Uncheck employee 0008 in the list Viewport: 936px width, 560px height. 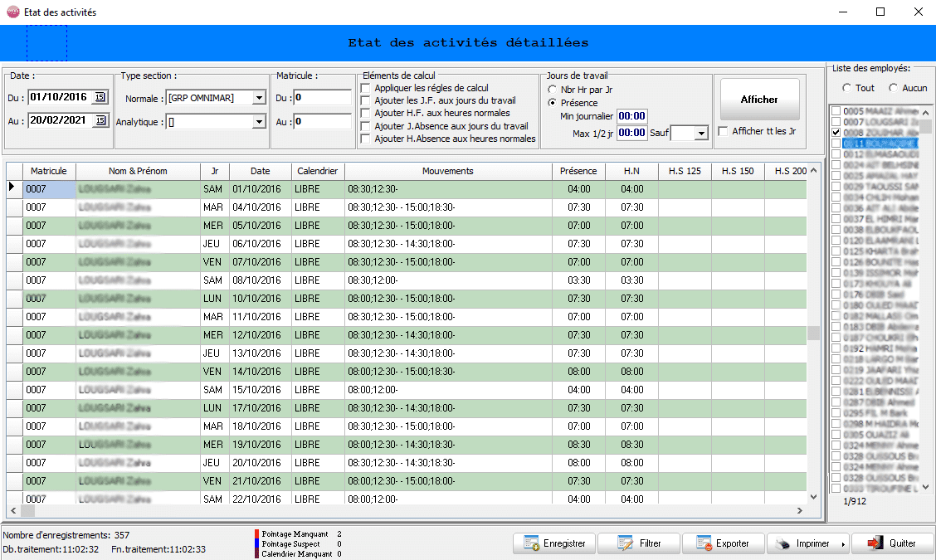point(836,133)
